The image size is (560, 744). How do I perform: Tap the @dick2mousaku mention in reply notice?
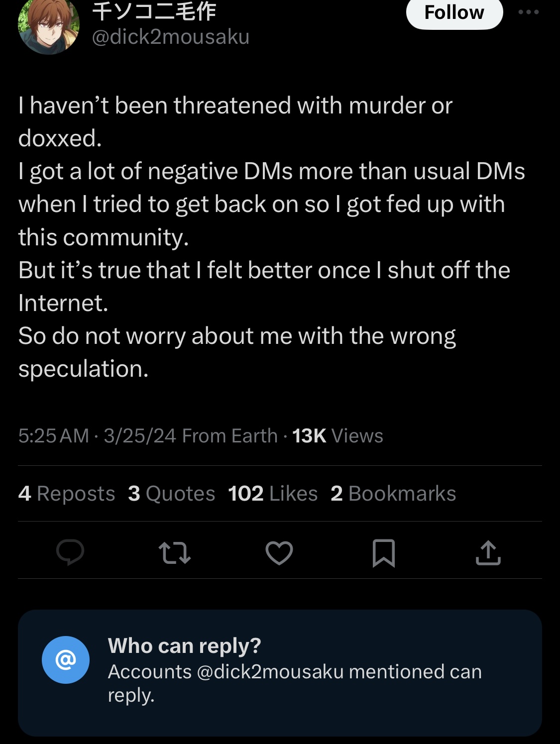pyautogui.click(x=270, y=672)
